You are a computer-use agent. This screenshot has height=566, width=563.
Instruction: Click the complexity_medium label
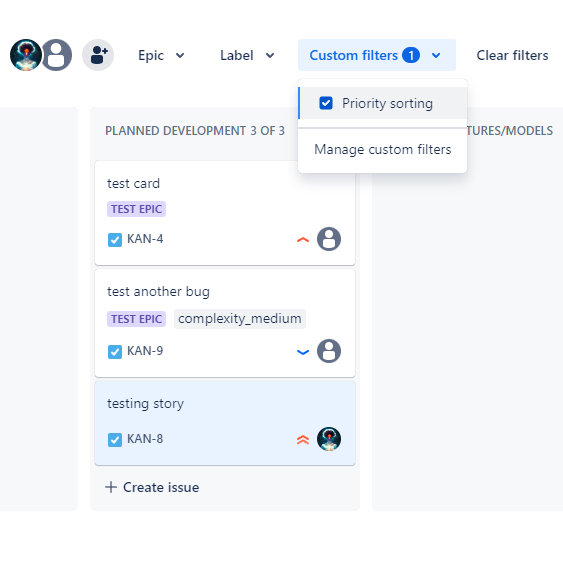point(240,319)
